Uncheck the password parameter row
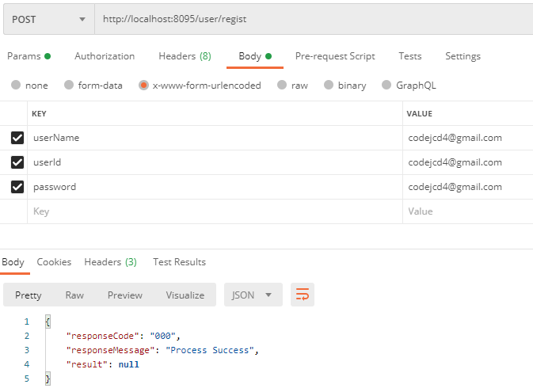The image size is (533, 392). [x=17, y=187]
